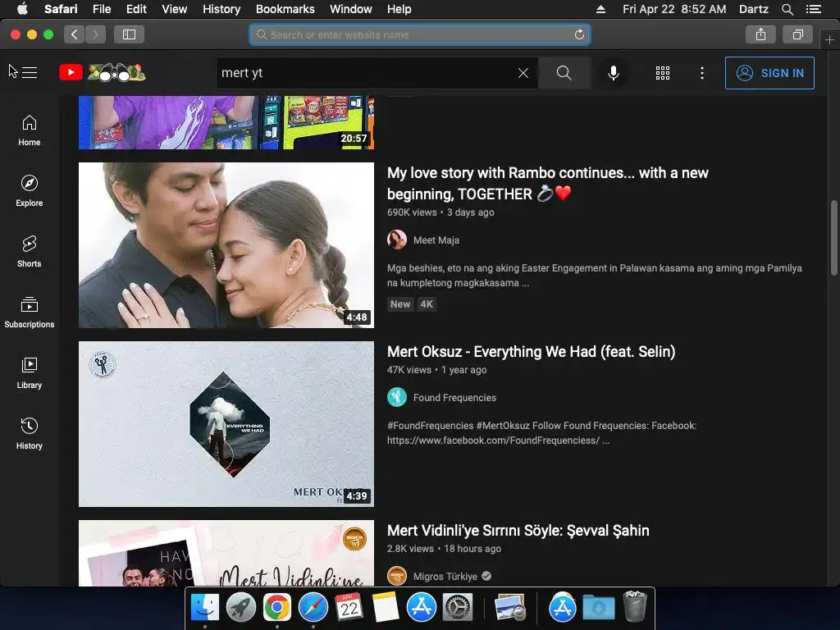Reload the page in Safari
Image resolution: width=840 pixels, height=630 pixels.
click(579, 34)
